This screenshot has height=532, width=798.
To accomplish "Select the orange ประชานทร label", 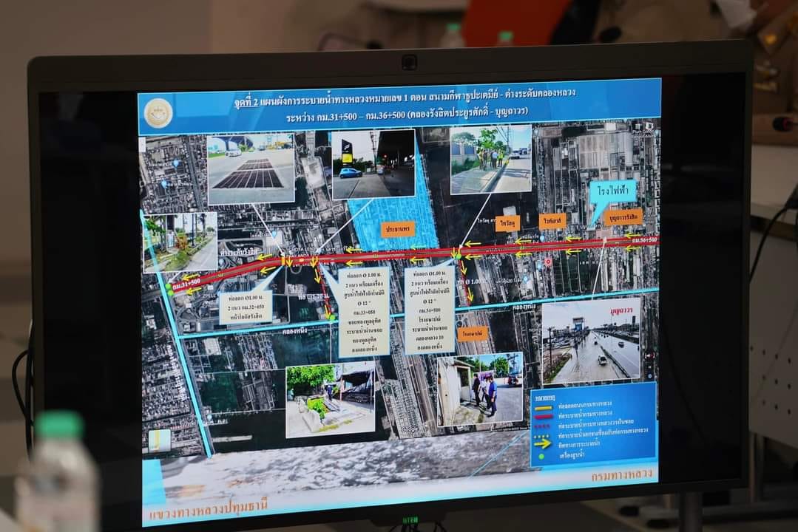I will pyautogui.click(x=399, y=228).
